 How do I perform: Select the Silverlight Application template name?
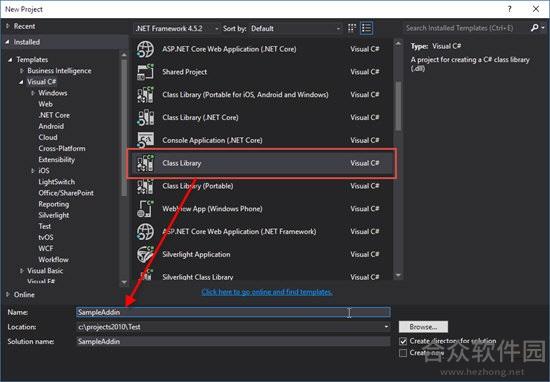pos(196,254)
